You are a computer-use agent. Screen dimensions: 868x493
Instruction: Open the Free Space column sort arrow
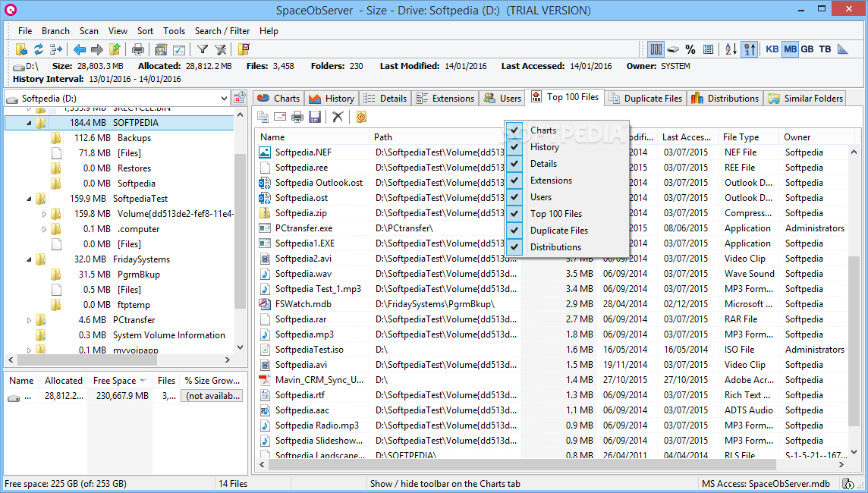pos(143,381)
